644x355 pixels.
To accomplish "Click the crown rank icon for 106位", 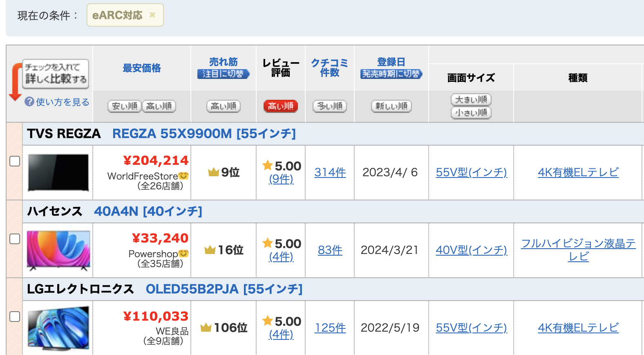I will [x=206, y=327].
